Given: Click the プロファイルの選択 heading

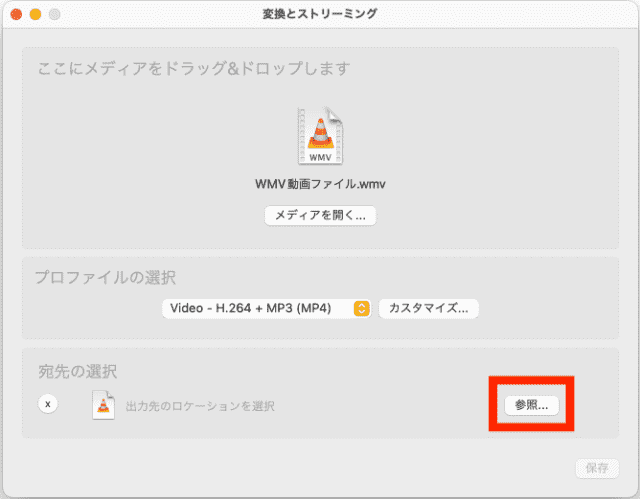Looking at the screenshot, I should point(105,278).
